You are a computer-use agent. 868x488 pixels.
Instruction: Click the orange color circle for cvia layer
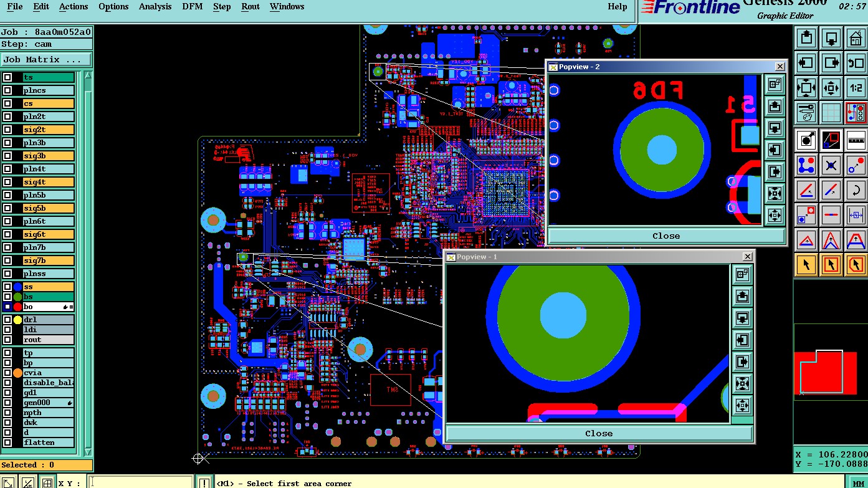pos(17,373)
